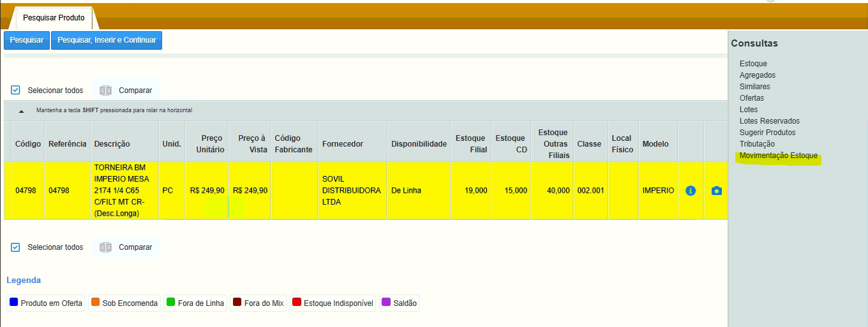Click Pesquisar, Inserir e Continuar button
This screenshot has width=868, height=327.
point(107,40)
